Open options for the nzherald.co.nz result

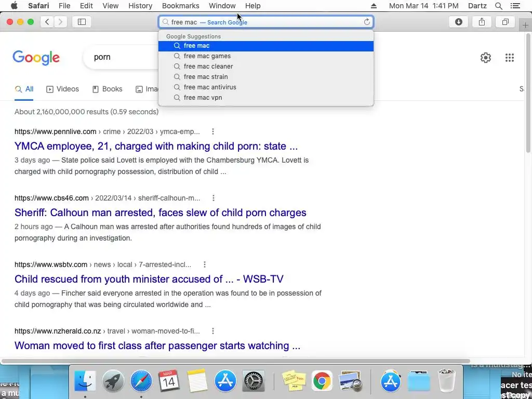[x=212, y=331]
